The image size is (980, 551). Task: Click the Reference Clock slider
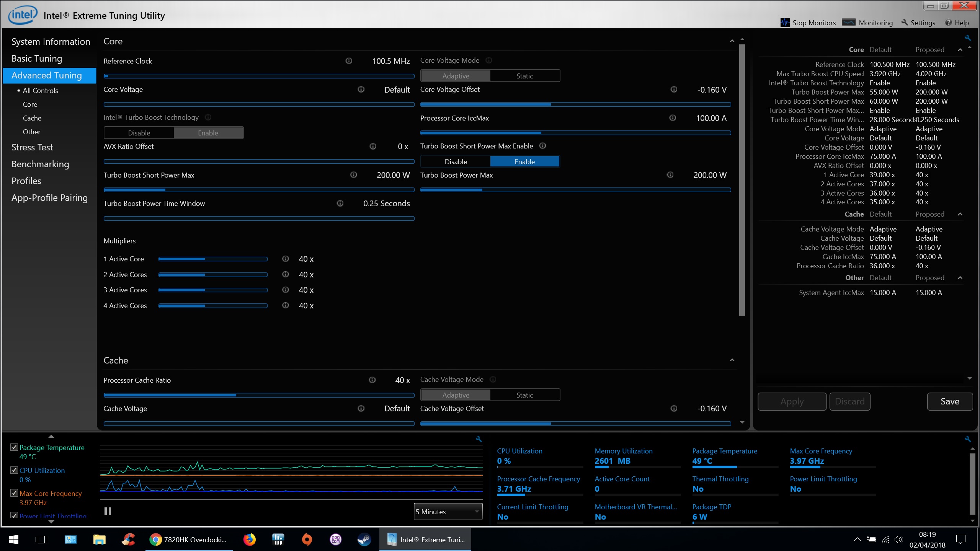coord(259,76)
